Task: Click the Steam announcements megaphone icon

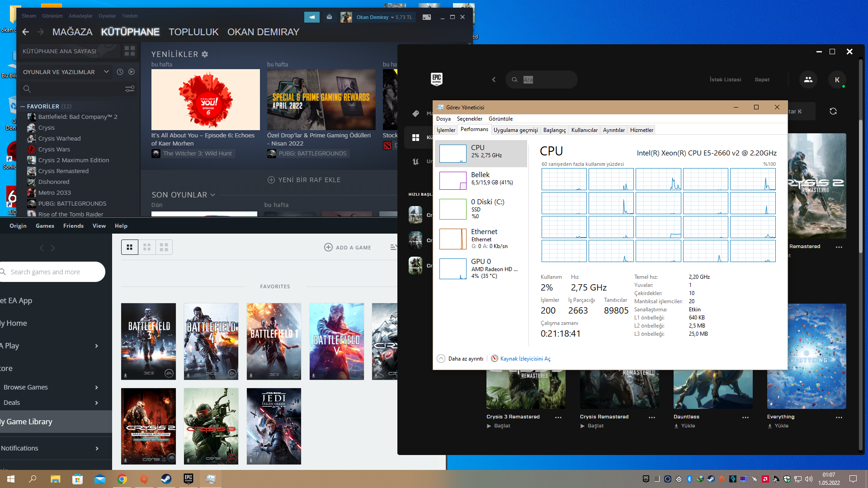Action: pos(311,17)
